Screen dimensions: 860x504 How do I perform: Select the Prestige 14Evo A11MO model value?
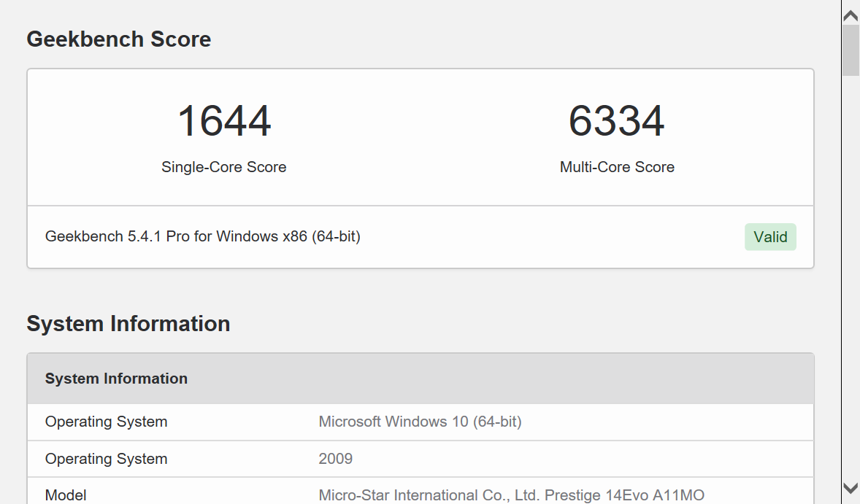(511, 495)
